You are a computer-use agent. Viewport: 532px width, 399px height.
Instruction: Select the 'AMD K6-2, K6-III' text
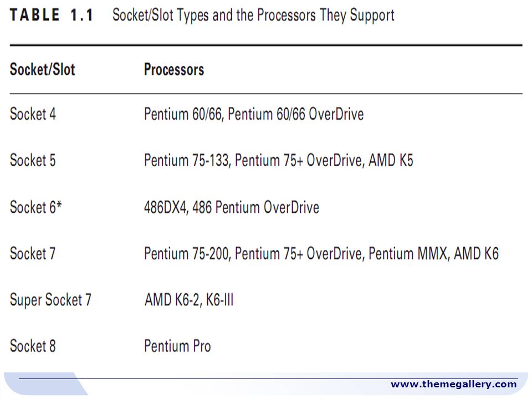pos(189,300)
